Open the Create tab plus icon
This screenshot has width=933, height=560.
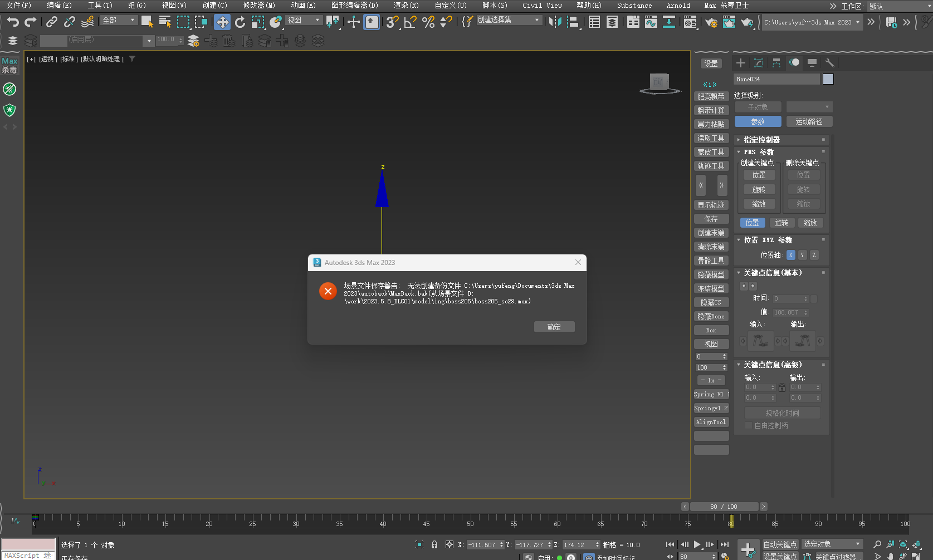click(741, 63)
